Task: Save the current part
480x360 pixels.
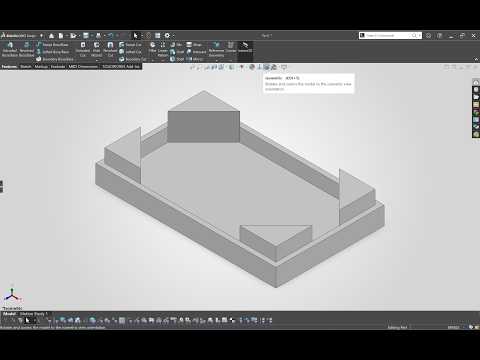Action: coord(86,36)
